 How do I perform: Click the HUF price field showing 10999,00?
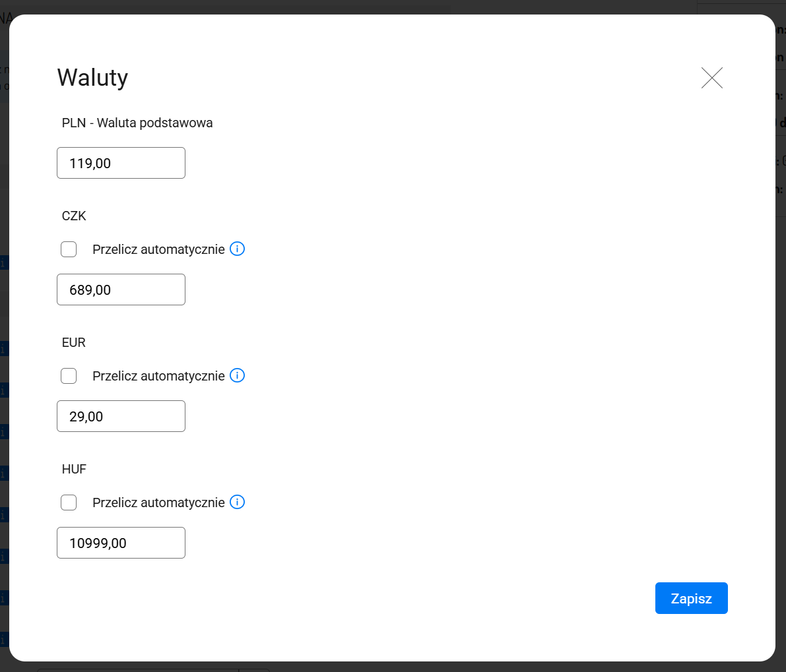[121, 543]
